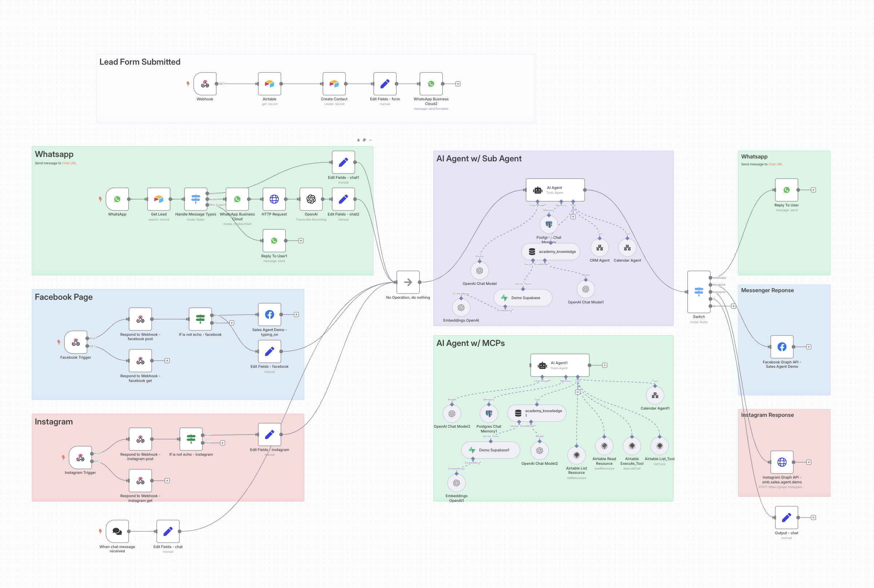874x588 pixels.
Task: Open the Airtable Execute_Tool node
Action: pos(632,446)
